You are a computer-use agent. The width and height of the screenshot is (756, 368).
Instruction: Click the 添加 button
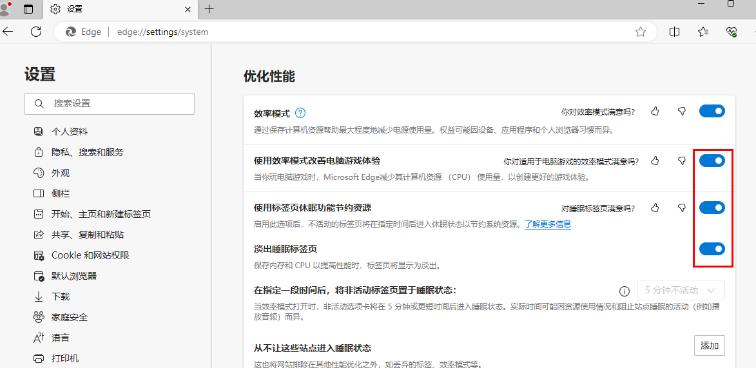pyautogui.click(x=710, y=345)
